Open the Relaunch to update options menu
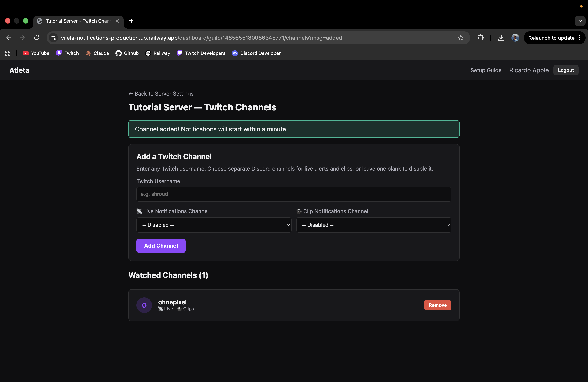 580,38
